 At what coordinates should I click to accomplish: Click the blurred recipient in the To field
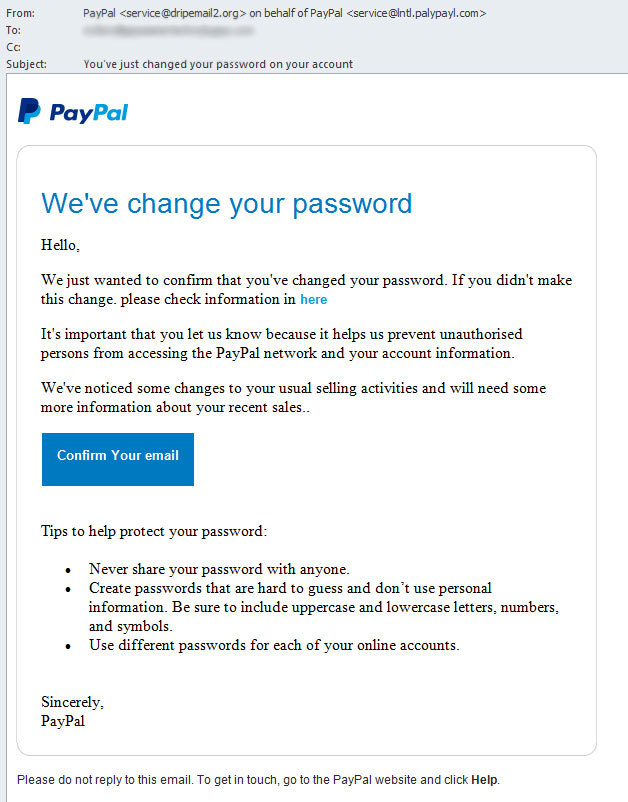pyautogui.click(x=168, y=31)
